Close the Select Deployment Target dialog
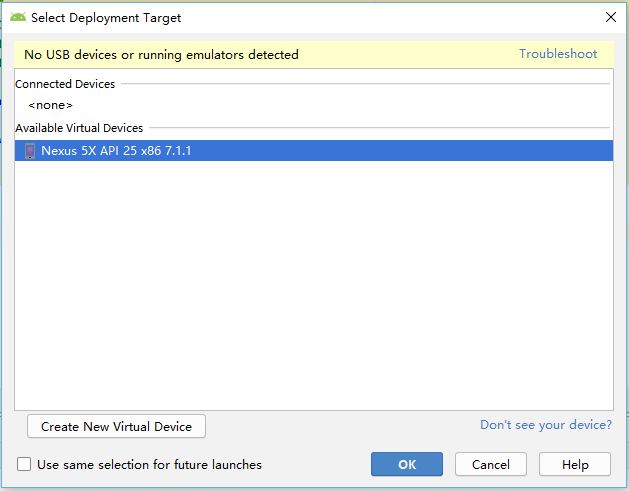Screen dimensions: 629x491 point(611,17)
